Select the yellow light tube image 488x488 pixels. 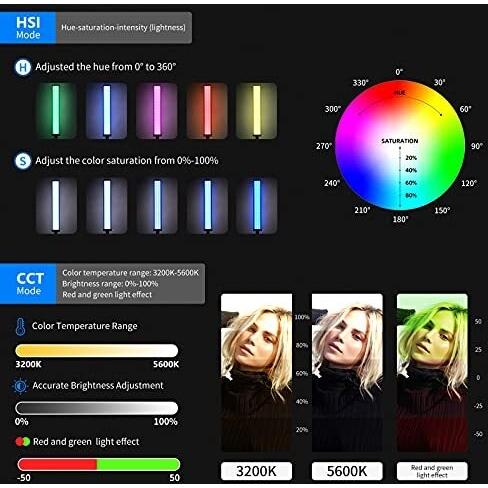(256, 111)
